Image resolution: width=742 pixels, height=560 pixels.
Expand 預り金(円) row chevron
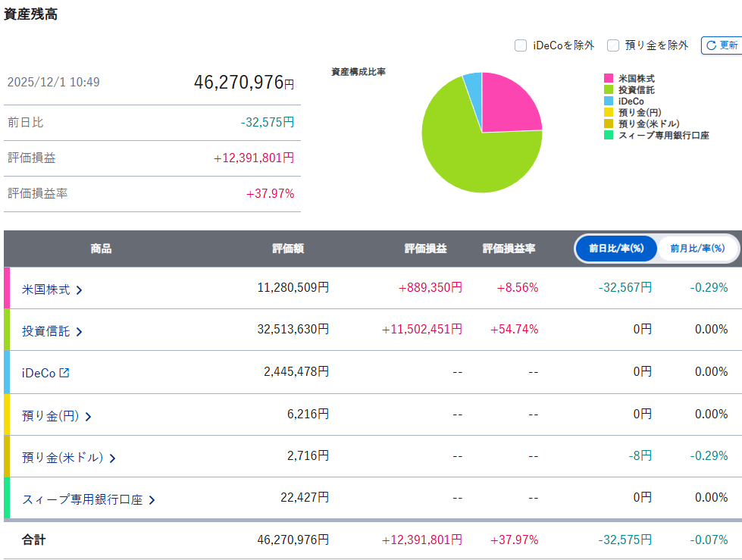[x=89, y=416]
